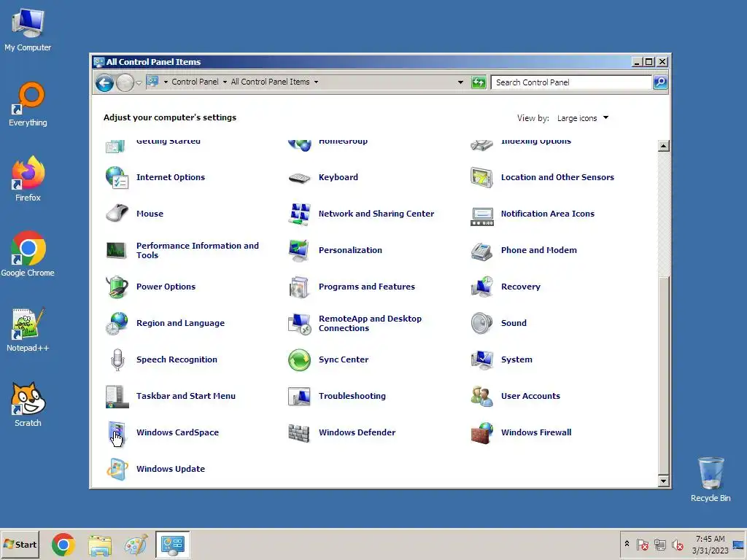Open Performance Information and Tools icon

tap(117, 250)
